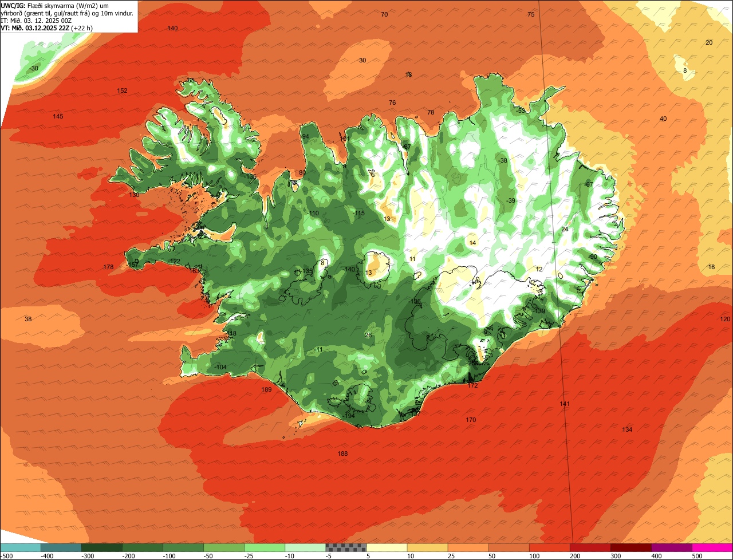Viewport: 733px width, 560px height.
Task: Select the value 20 in the northeast corner
Action: pyautogui.click(x=709, y=42)
